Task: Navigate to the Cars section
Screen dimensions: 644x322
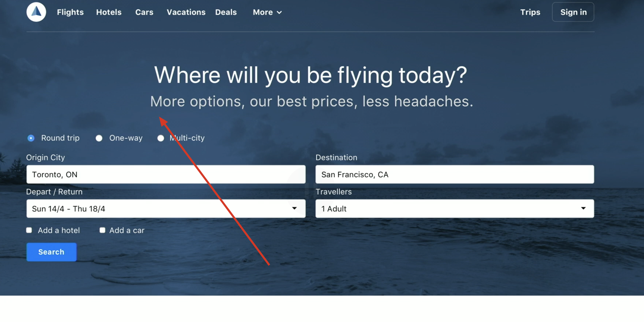Action: (144, 12)
